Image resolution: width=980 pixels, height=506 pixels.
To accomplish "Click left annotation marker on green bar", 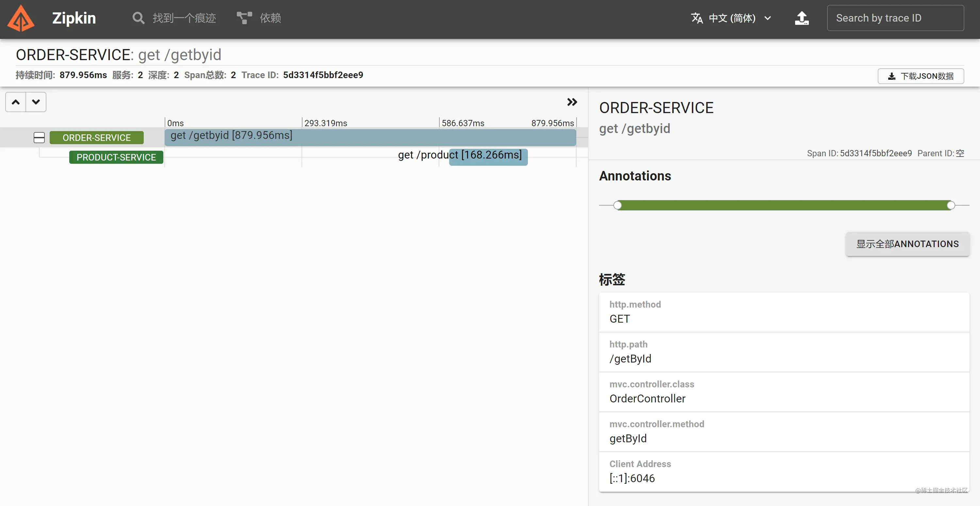I will [x=618, y=206].
